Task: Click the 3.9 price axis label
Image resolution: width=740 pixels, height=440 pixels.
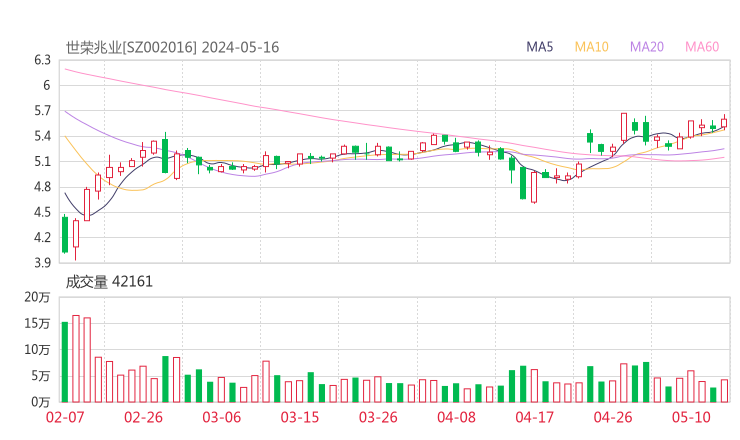Action: point(42,262)
